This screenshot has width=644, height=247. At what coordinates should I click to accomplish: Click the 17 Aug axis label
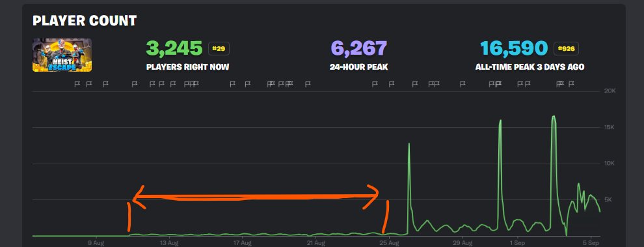click(243, 242)
